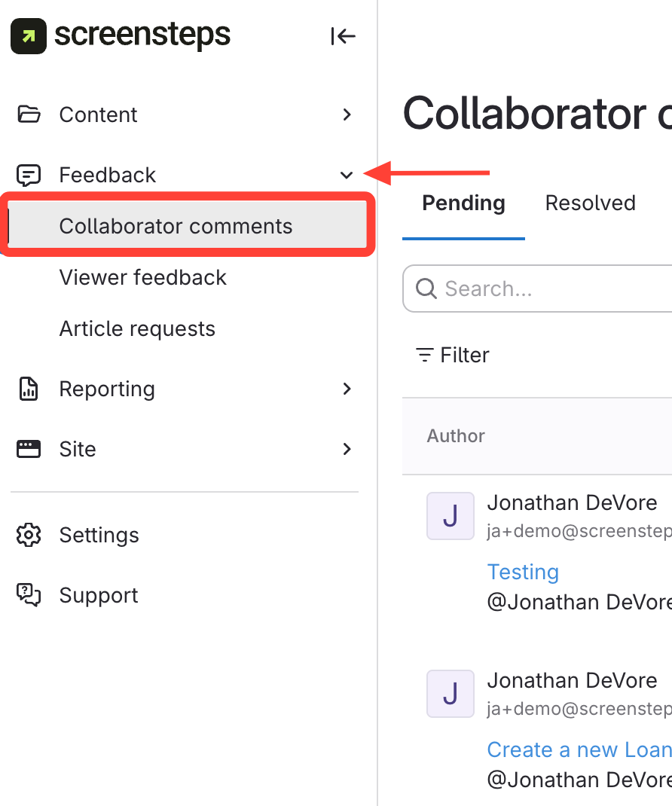Expand the Site section chevron
The image size is (672, 806).
pyautogui.click(x=347, y=449)
